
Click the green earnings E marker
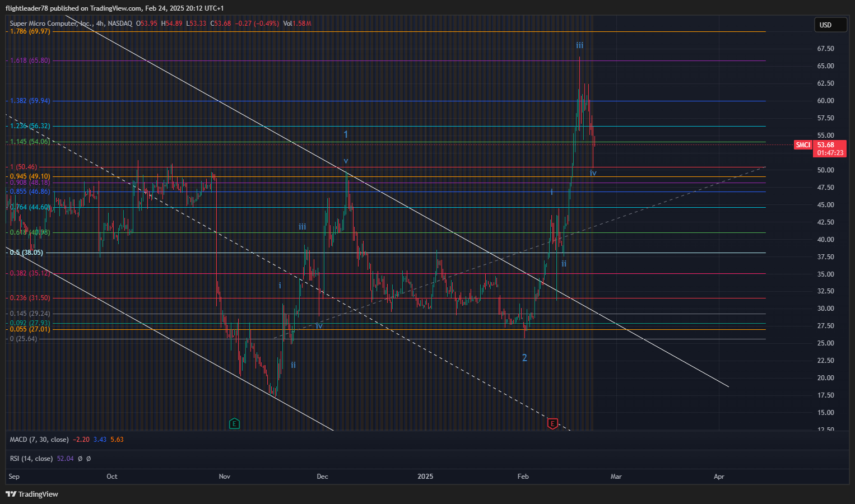(234, 423)
